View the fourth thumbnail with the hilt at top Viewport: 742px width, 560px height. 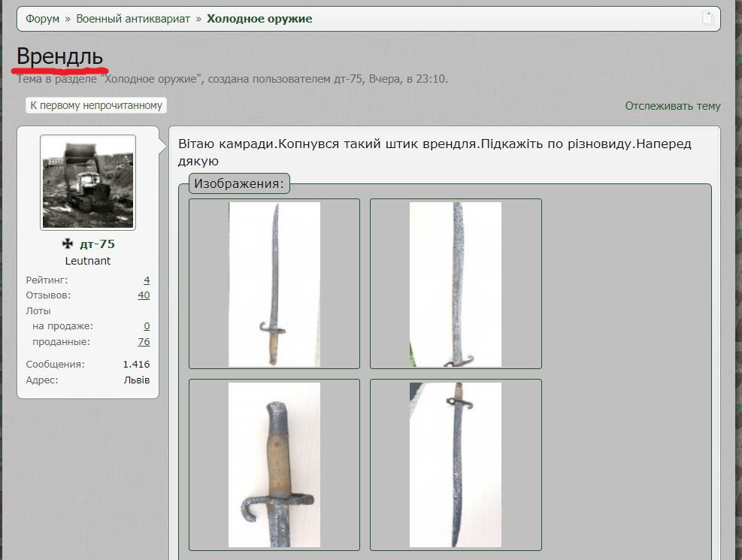click(456, 465)
